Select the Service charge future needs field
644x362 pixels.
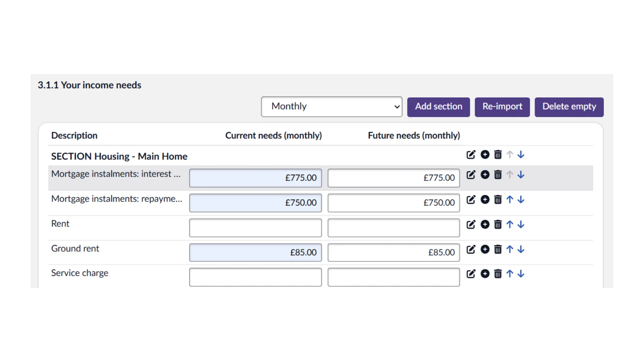393,277
